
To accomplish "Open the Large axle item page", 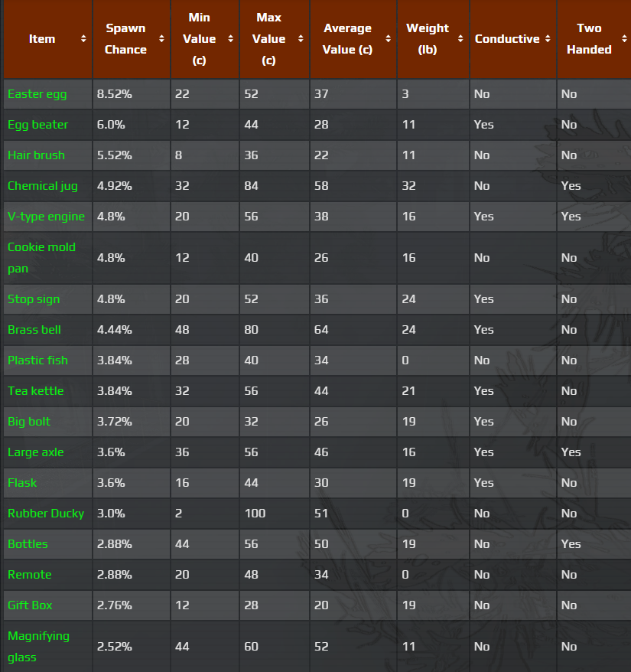I will point(36,452).
